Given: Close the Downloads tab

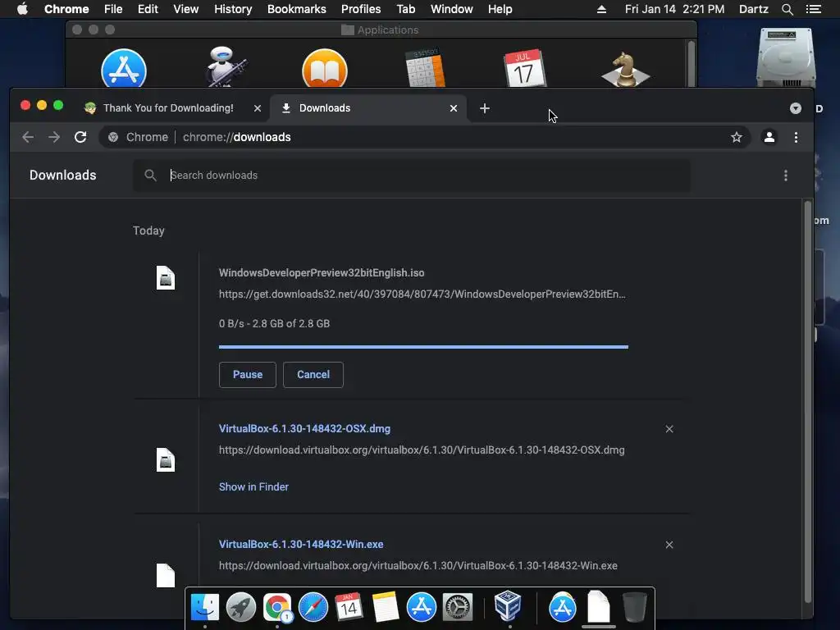Looking at the screenshot, I should click(454, 108).
